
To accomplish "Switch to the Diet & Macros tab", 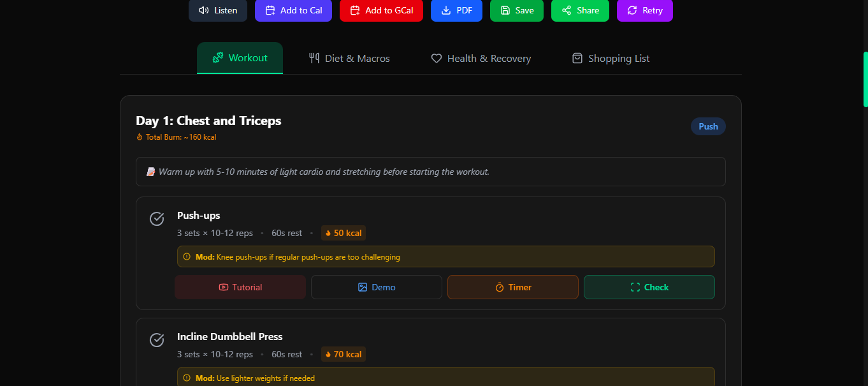I will [x=349, y=58].
